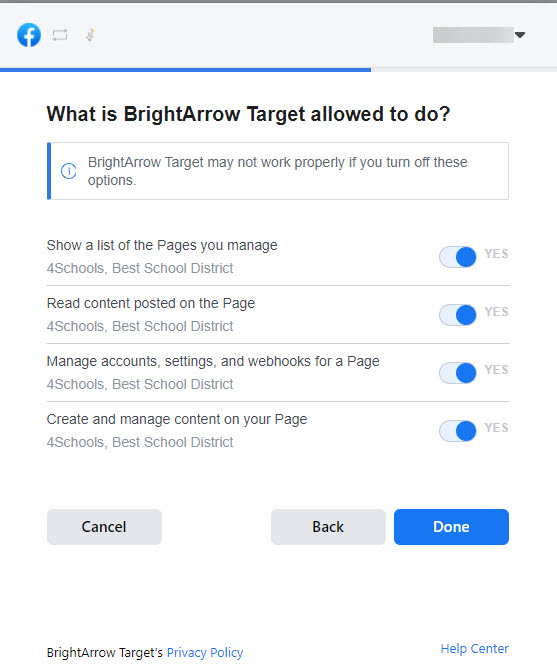Image resolution: width=557 pixels, height=669 pixels.
Task: Turn off Create and manage content permission
Action: pos(458,431)
